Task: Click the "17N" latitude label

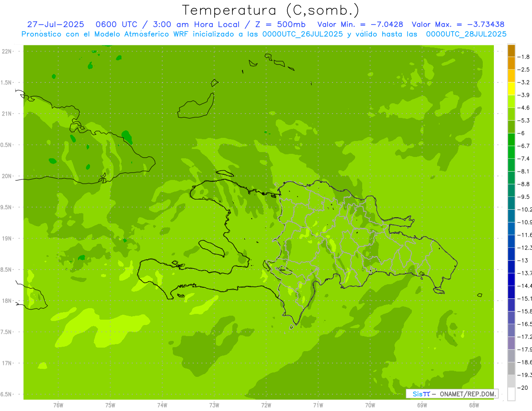Action: point(7,363)
